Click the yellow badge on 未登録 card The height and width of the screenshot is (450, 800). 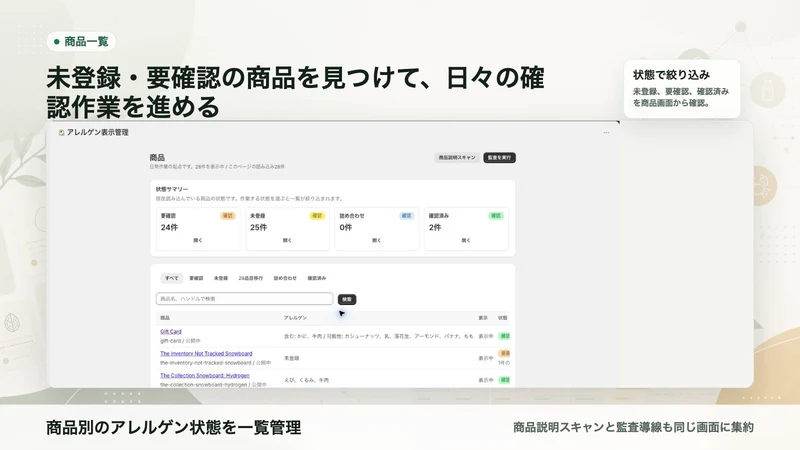tap(317, 216)
